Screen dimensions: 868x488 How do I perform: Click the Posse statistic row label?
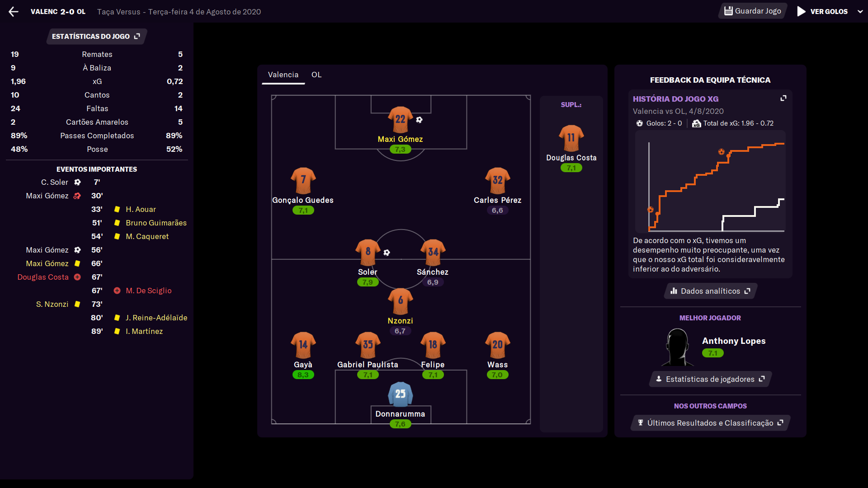[x=97, y=150]
